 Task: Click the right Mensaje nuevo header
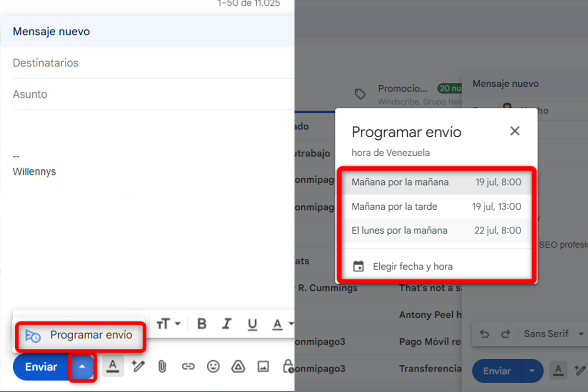click(525, 84)
